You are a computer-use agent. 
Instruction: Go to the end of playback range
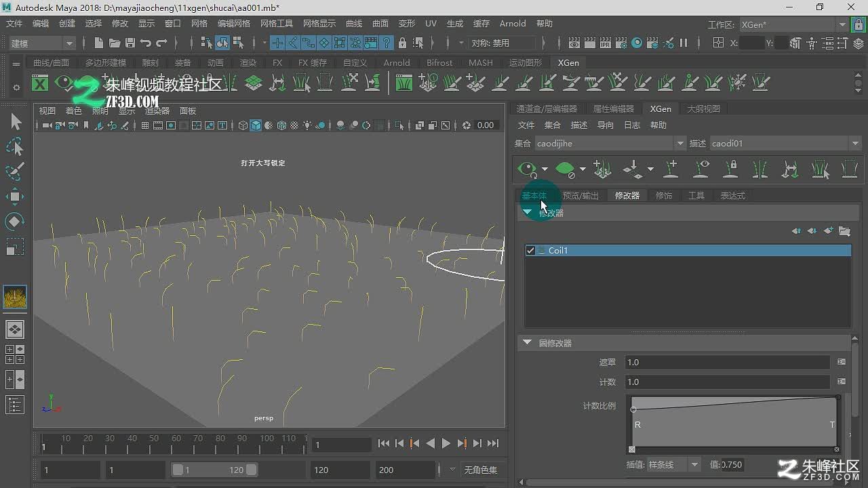point(493,443)
